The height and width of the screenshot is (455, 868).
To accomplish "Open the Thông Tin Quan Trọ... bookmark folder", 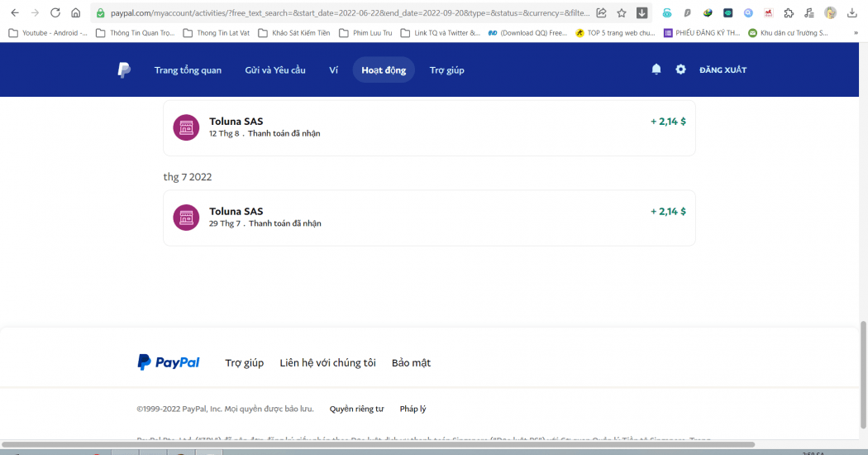I will pos(136,33).
